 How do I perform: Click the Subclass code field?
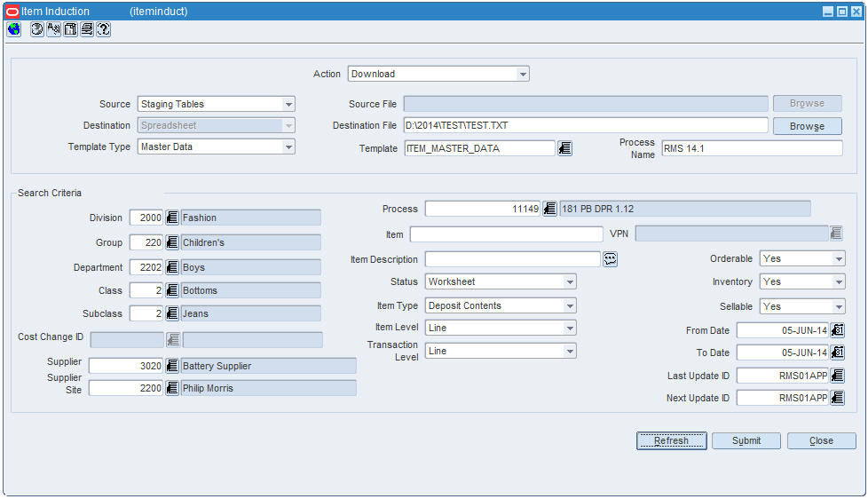(146, 313)
